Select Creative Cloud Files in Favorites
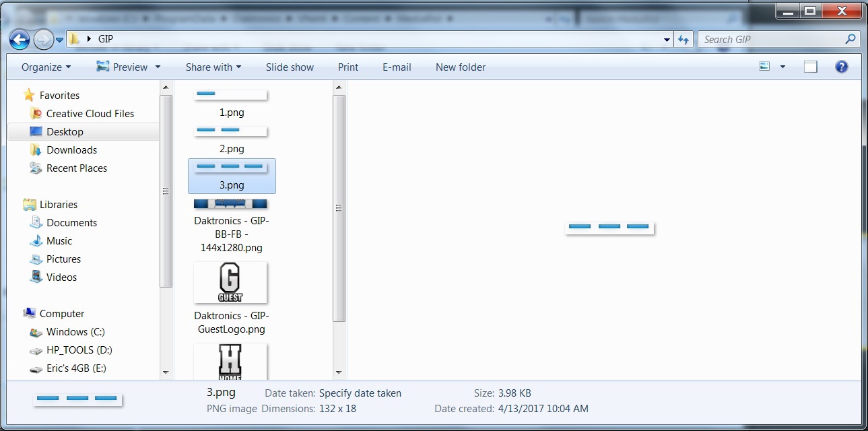This screenshot has width=868, height=431. tap(90, 114)
